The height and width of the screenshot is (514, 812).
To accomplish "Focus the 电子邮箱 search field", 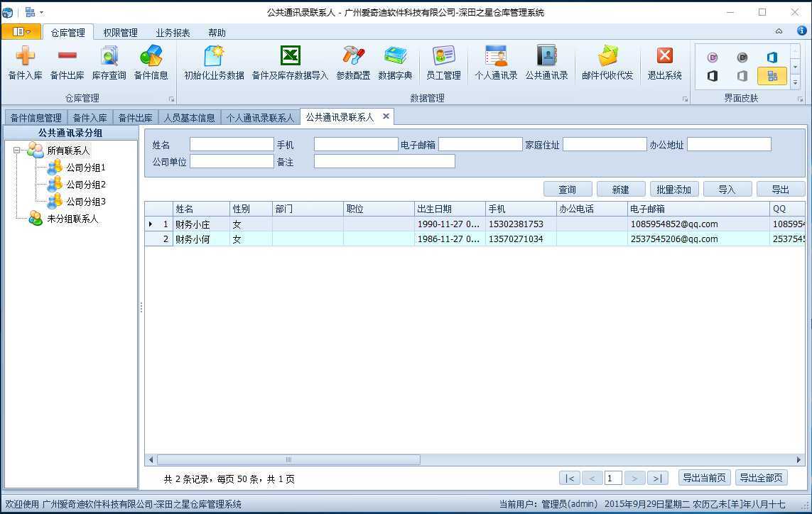I will click(x=480, y=144).
